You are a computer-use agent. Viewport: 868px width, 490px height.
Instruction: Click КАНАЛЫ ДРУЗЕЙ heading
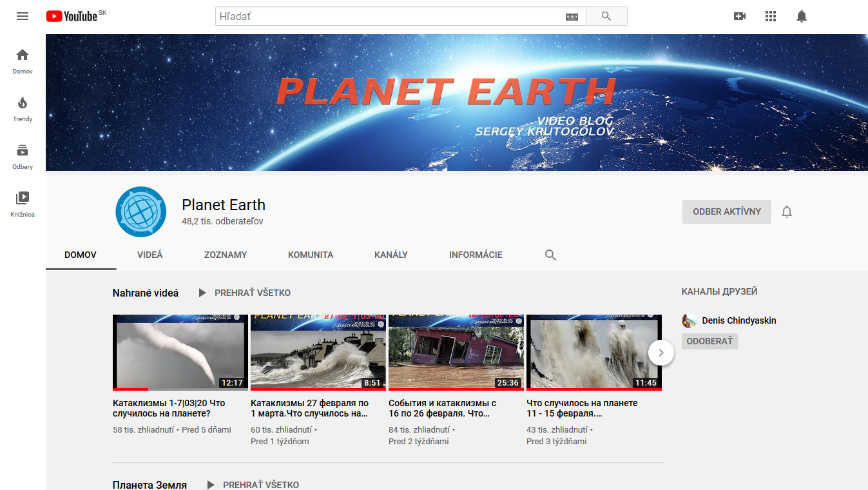(x=719, y=291)
